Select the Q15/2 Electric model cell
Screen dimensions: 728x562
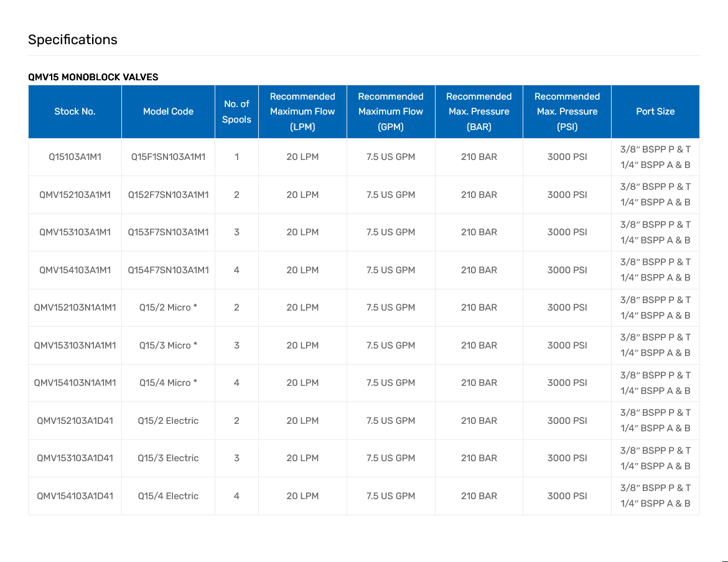[168, 421]
